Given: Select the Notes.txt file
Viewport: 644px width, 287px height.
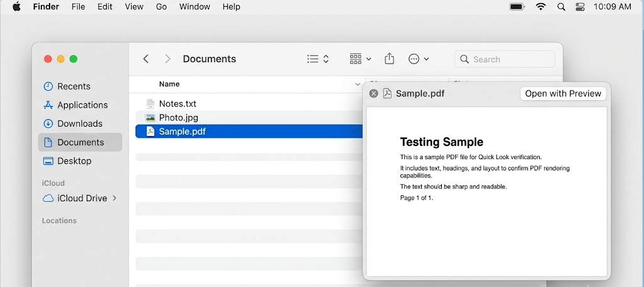Looking at the screenshot, I should pos(178,104).
